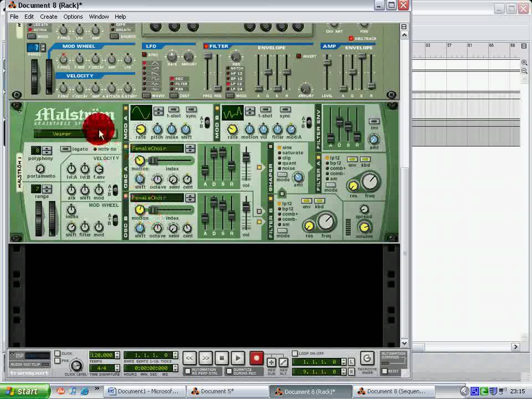Open the Window menu

(99, 17)
